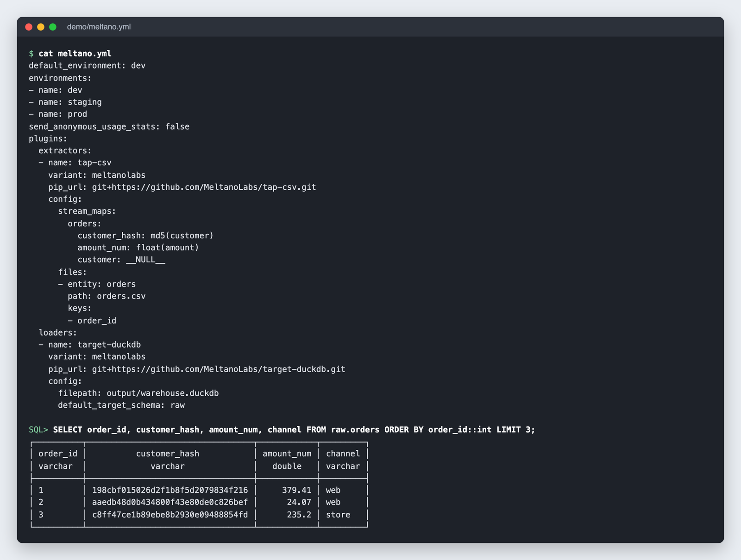Click the amount_num column header
Image resolution: width=741 pixels, height=560 pixels.
point(287,454)
